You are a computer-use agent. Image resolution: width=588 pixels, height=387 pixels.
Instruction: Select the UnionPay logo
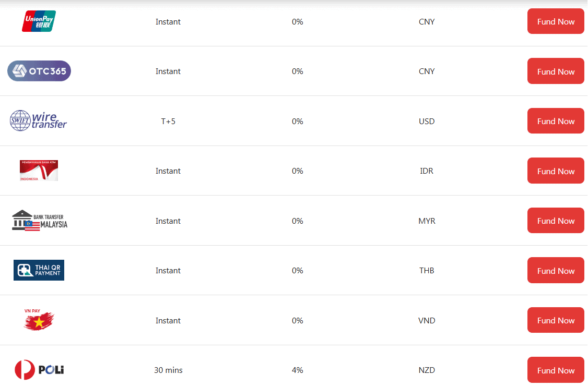click(x=39, y=21)
